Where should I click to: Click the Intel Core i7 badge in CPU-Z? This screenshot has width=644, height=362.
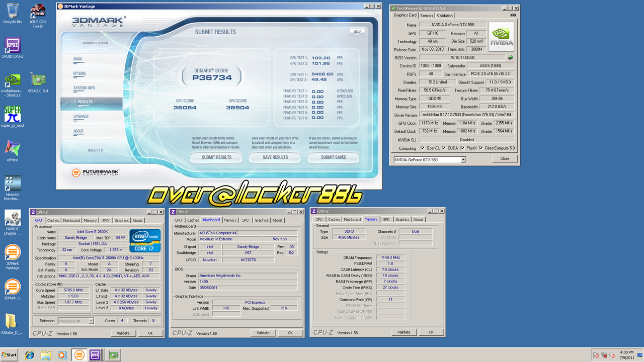[x=145, y=241]
